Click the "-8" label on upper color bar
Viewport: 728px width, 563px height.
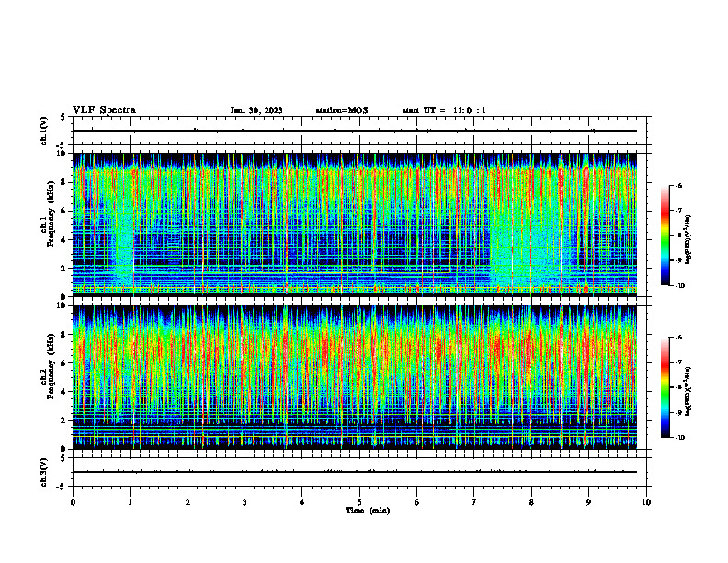679,236
